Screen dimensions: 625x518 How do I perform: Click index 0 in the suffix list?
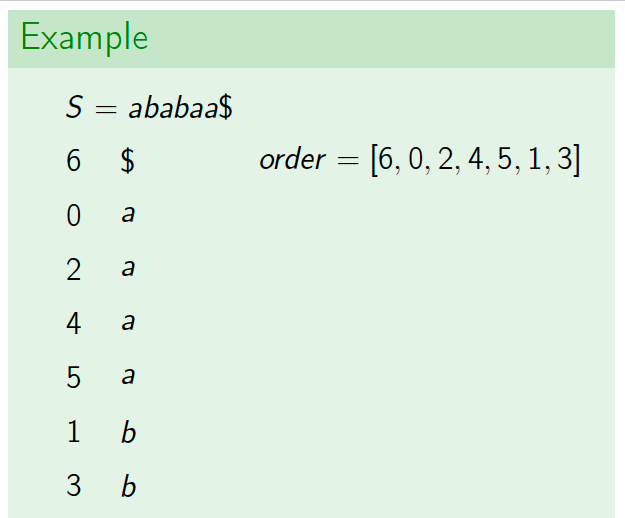(74, 216)
